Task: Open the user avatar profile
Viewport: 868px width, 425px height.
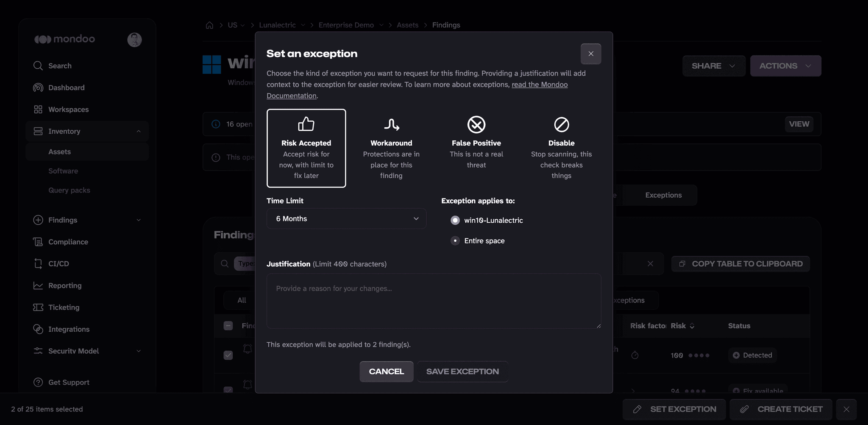Action: point(134,39)
